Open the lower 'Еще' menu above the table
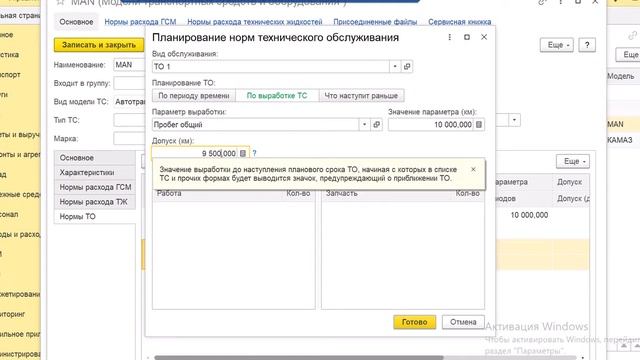 [573, 162]
